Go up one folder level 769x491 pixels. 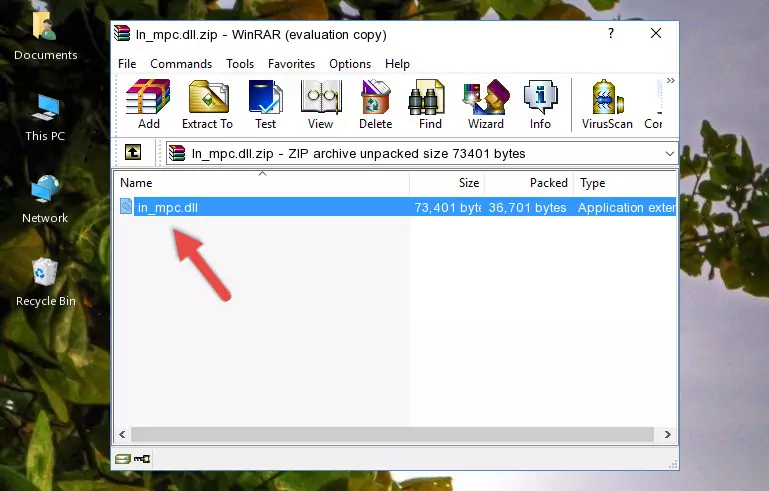point(133,153)
